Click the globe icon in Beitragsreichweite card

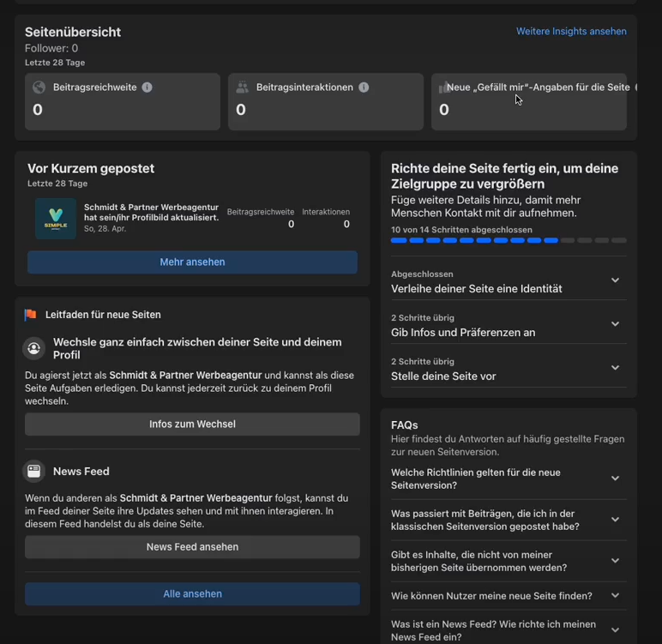[x=39, y=87]
